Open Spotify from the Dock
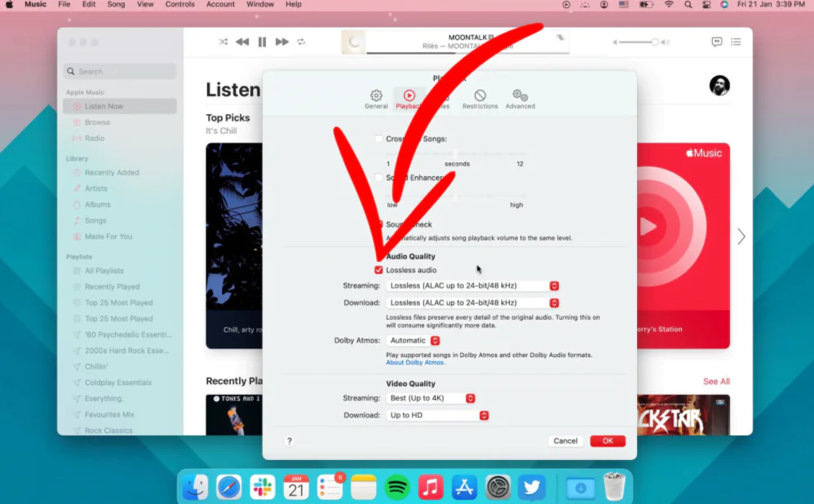 point(397,488)
